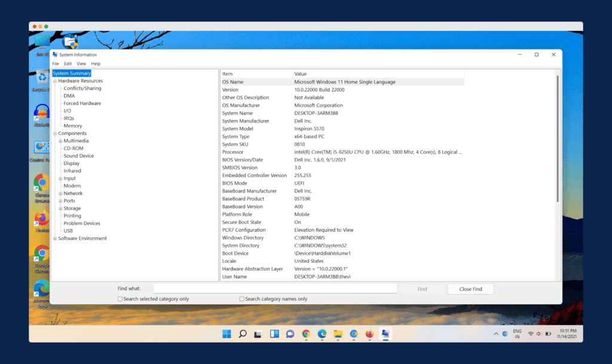Click the Close Find button
The width and height of the screenshot is (612, 364).
pyautogui.click(x=470, y=288)
